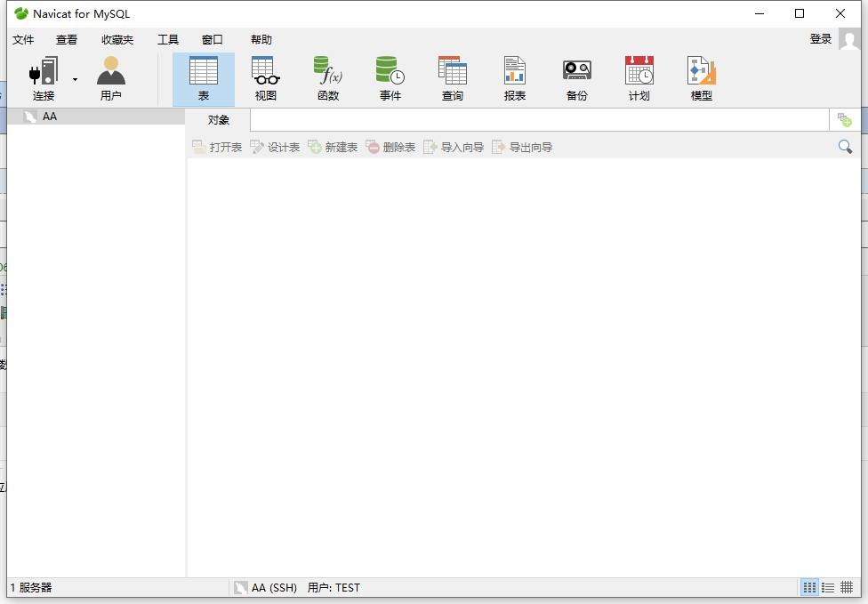Image resolution: width=868 pixels, height=604 pixels.
Task: Switch to icon grid view mode
Action: [x=809, y=587]
